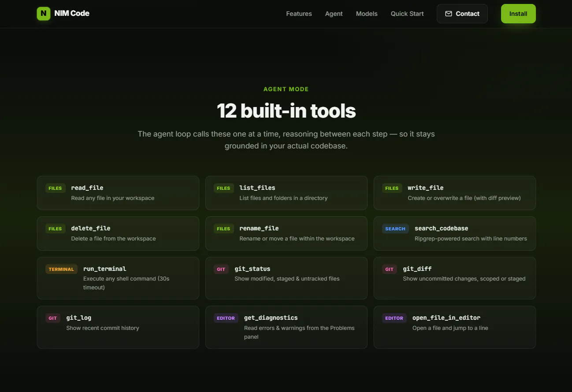The width and height of the screenshot is (572, 392).
Task: Click 'List files and folders in a directory'
Action: point(283,198)
